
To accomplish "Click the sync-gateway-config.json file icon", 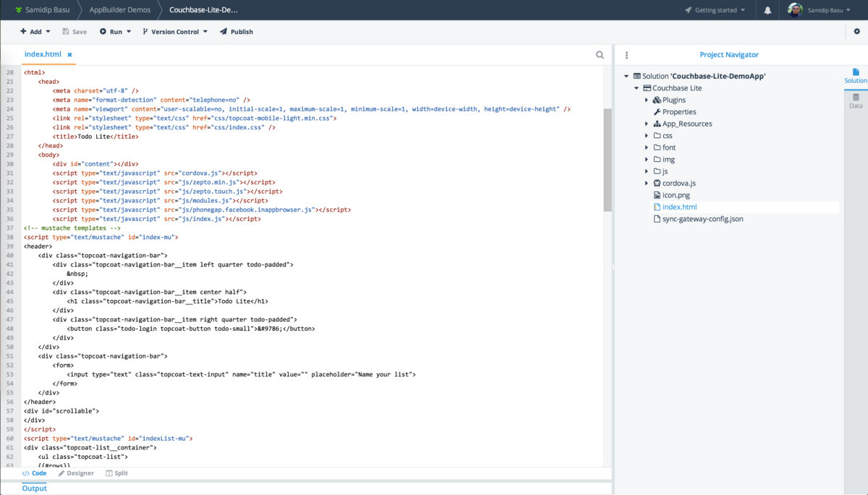I will [657, 219].
